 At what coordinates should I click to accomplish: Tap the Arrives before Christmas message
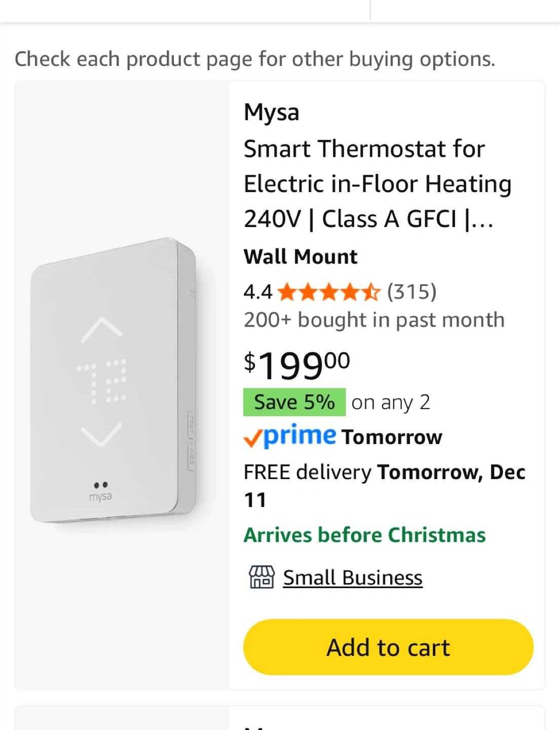click(x=364, y=535)
